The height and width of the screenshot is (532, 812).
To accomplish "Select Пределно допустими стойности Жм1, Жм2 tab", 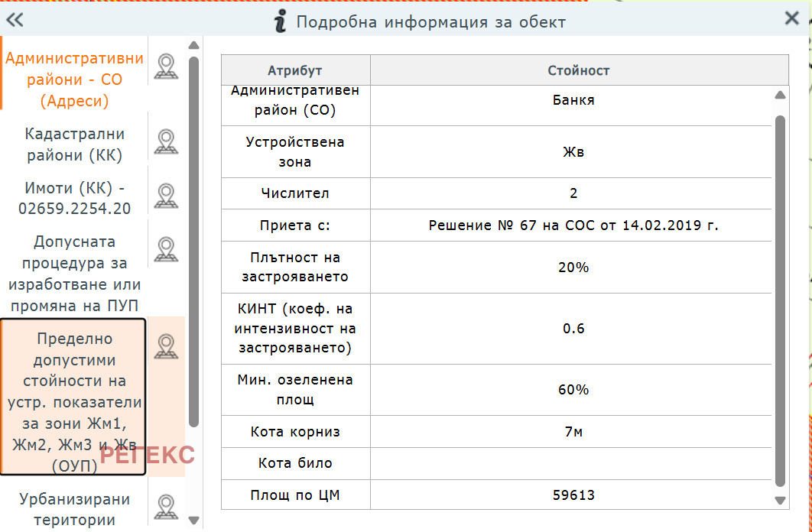I will point(73,397).
